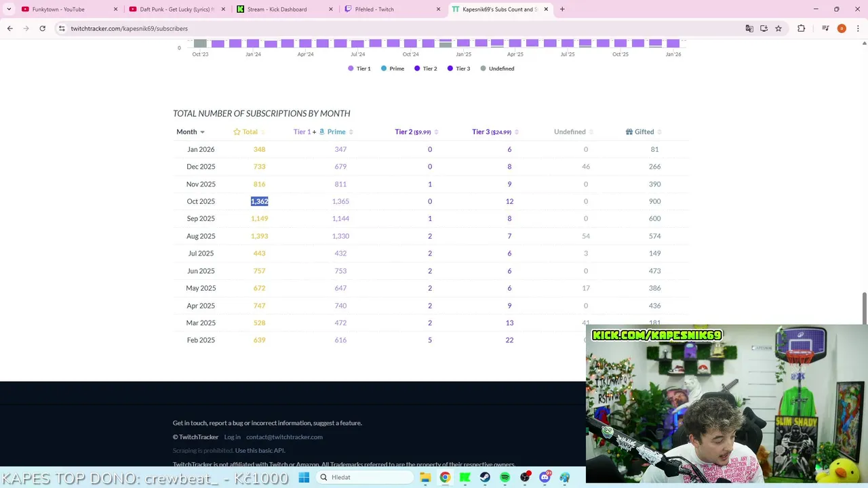Open the Chrome profile avatar
Screen dimensions: 868x488
point(842,28)
